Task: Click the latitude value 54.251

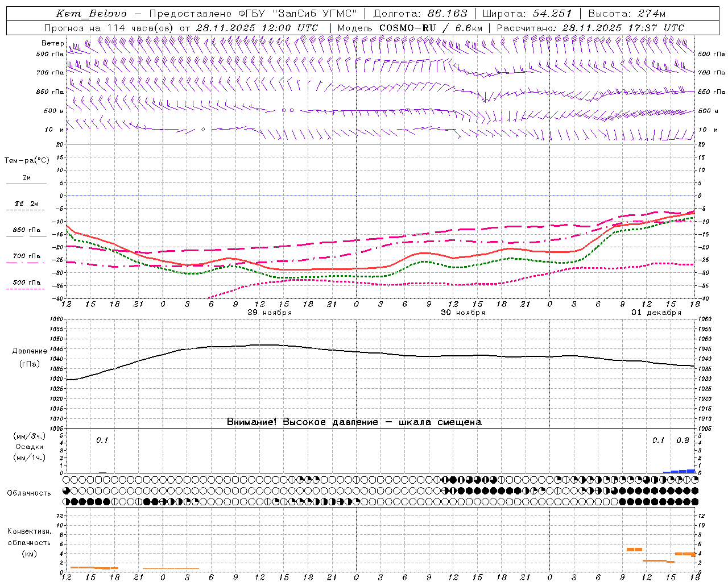Action: [x=553, y=14]
